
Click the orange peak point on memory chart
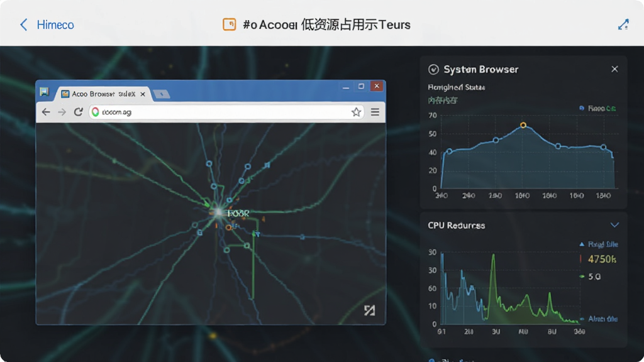(x=523, y=125)
